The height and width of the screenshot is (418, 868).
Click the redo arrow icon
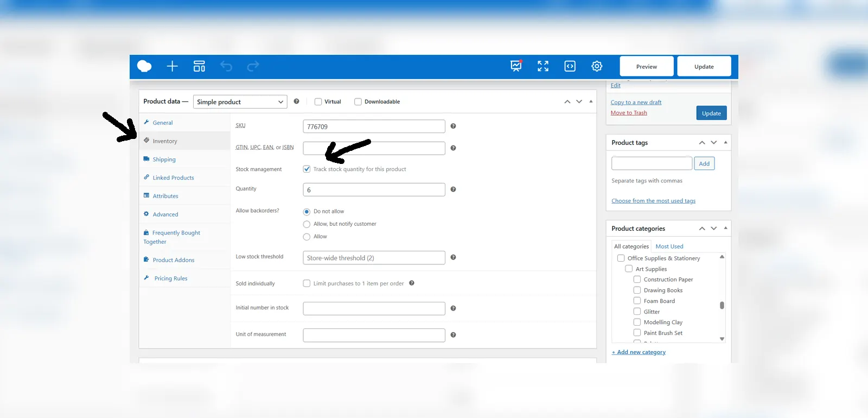coord(253,66)
